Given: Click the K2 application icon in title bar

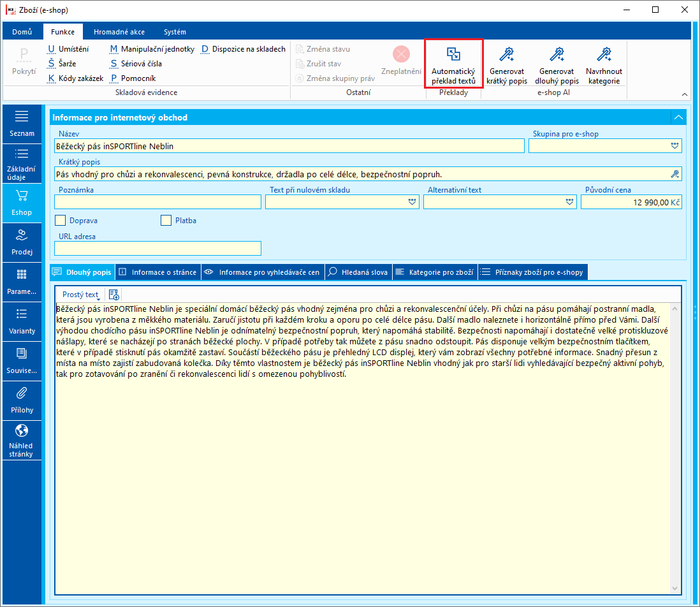Looking at the screenshot, I should 10,10.
